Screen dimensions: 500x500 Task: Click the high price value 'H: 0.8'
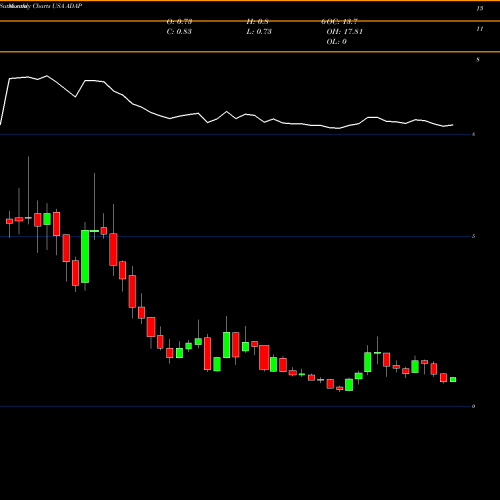[x=257, y=22]
